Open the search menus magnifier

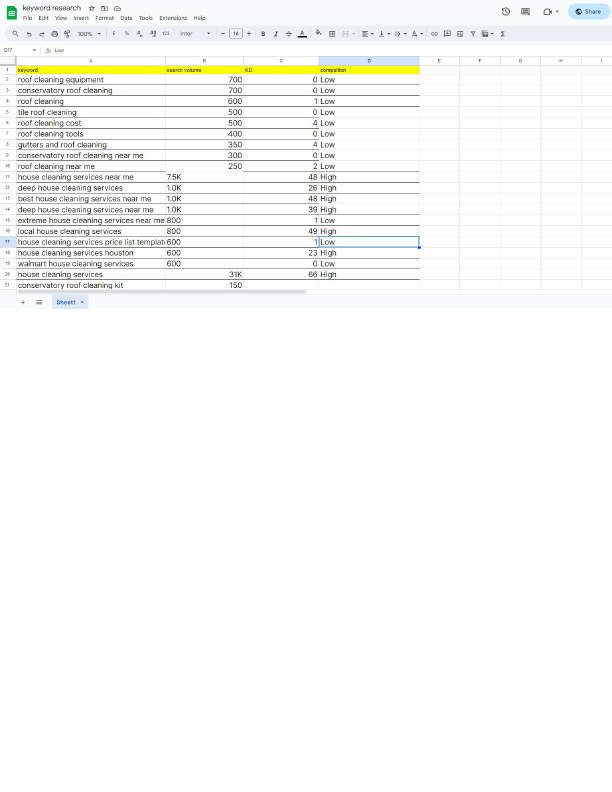click(x=15, y=34)
